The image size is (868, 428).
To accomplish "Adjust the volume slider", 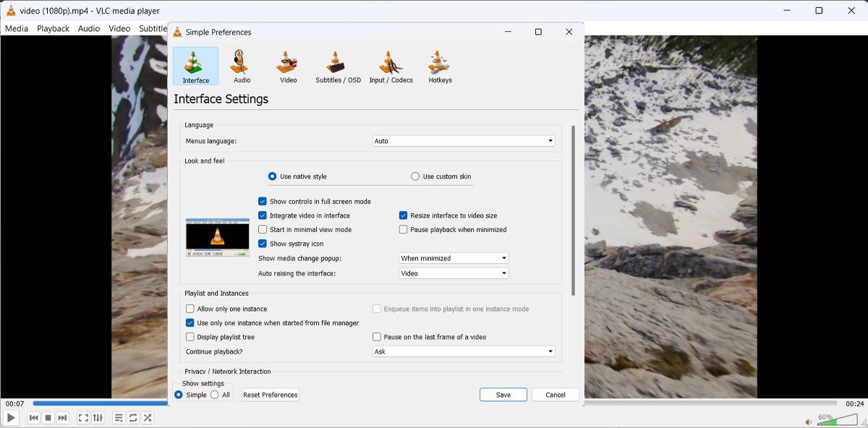I will point(835,418).
